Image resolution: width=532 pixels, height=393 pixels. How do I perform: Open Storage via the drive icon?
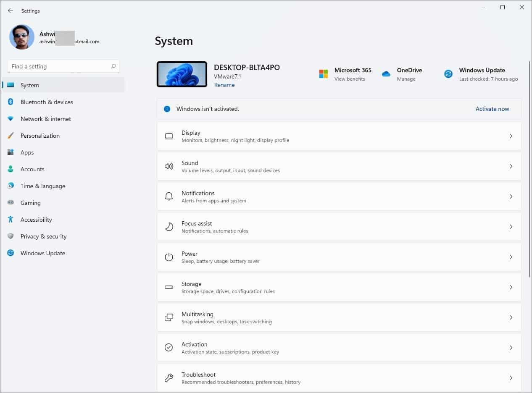pyautogui.click(x=169, y=287)
